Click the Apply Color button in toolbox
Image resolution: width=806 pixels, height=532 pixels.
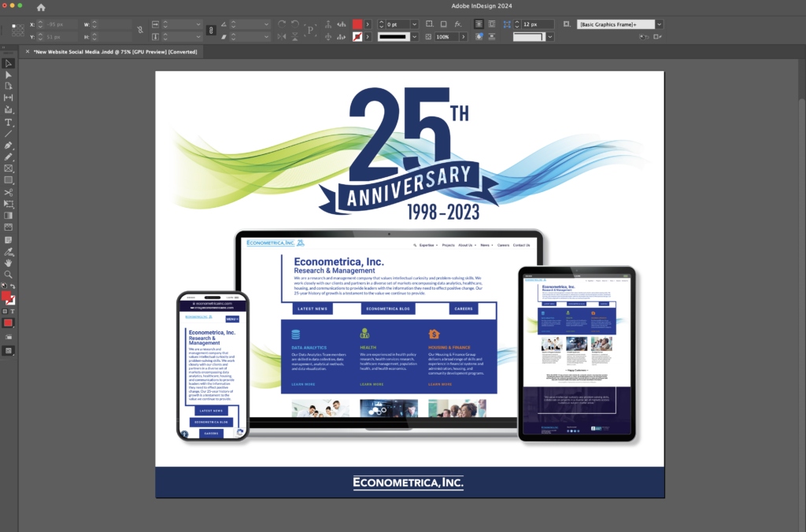8,323
